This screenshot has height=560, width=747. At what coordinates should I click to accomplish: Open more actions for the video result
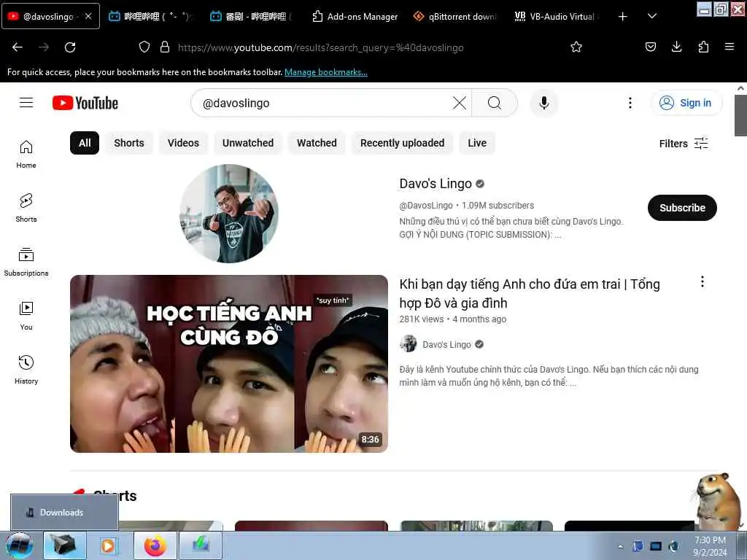[702, 282]
